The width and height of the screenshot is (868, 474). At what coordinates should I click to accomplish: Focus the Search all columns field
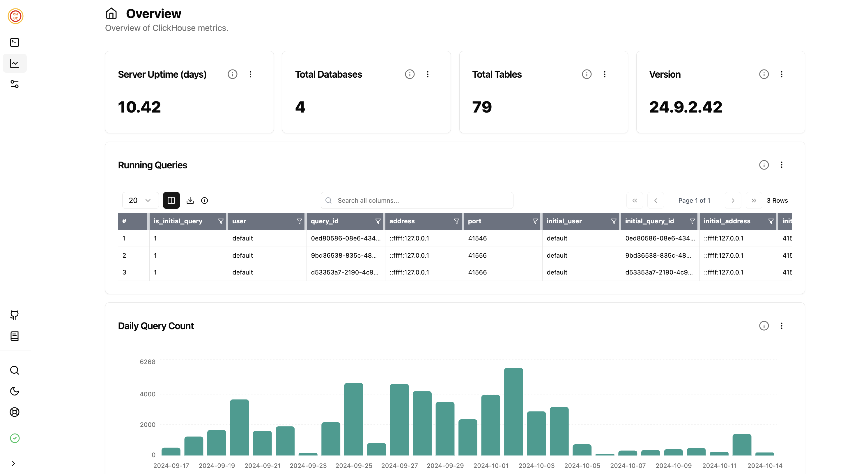point(417,201)
